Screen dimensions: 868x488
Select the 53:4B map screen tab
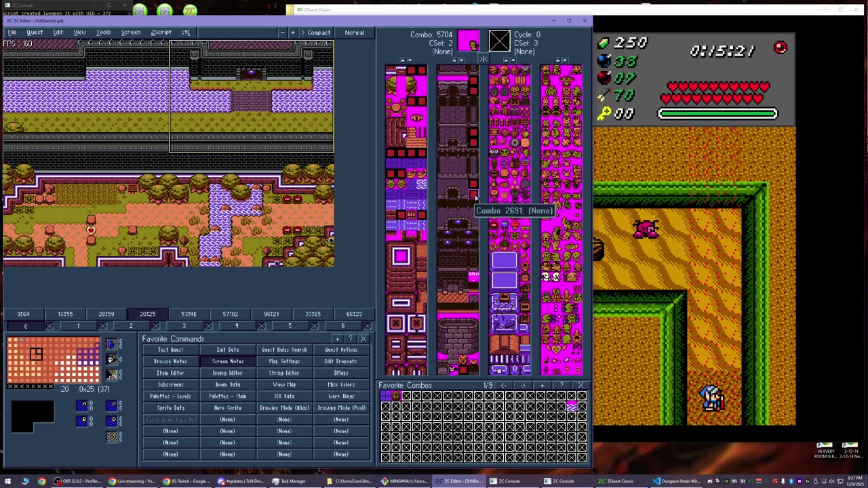pos(189,314)
